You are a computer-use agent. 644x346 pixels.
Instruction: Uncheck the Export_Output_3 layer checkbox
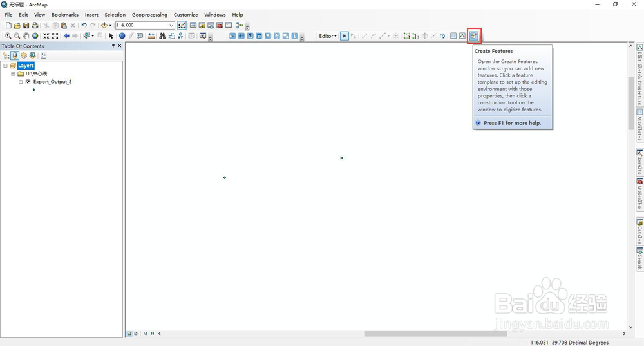pyautogui.click(x=28, y=82)
